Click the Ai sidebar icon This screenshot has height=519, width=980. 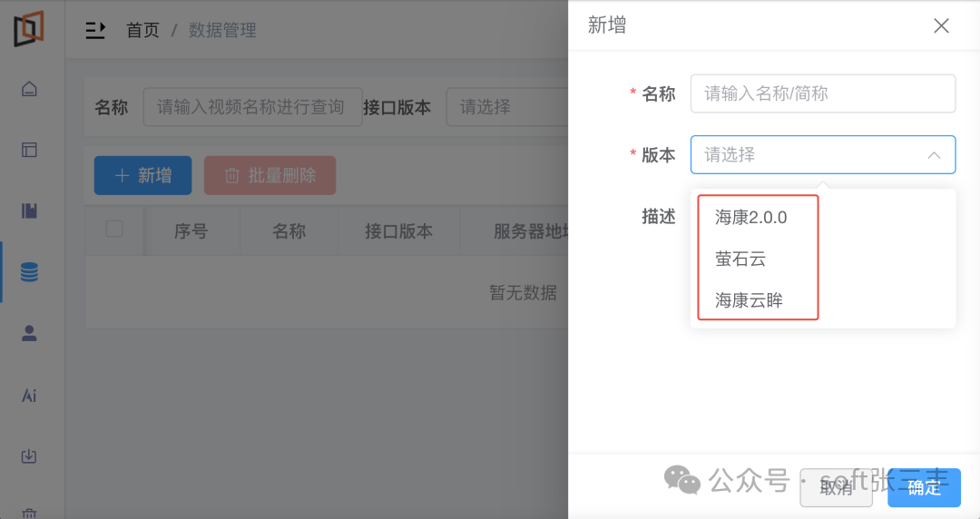pyautogui.click(x=29, y=396)
